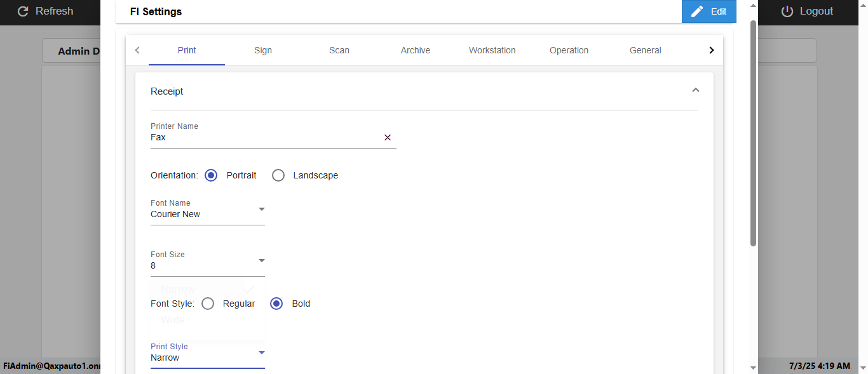
Task: Click into the Printer Name input field
Action: [264, 137]
